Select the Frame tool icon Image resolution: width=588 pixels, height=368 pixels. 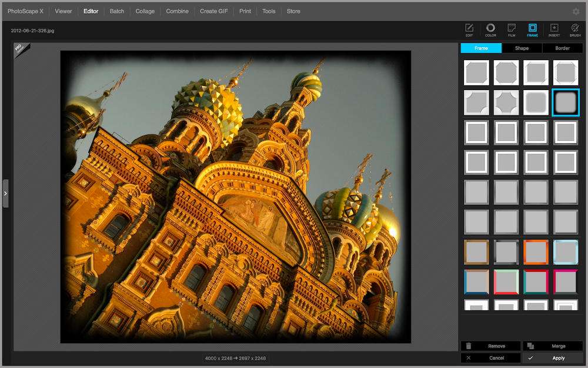click(532, 29)
